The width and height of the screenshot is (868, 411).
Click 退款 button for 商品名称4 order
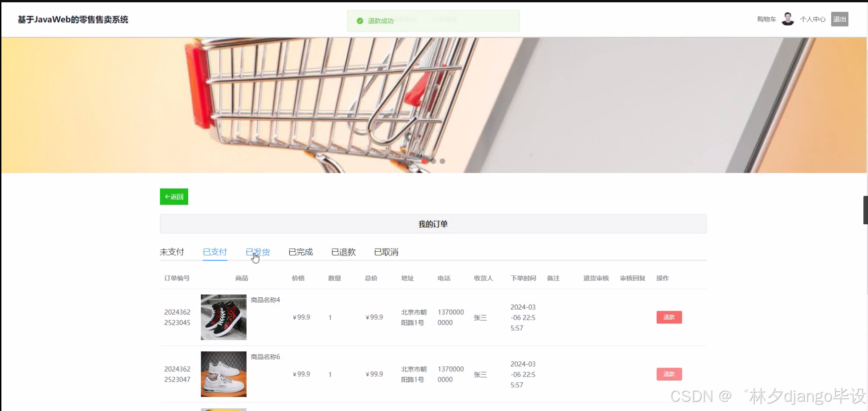pyautogui.click(x=669, y=317)
